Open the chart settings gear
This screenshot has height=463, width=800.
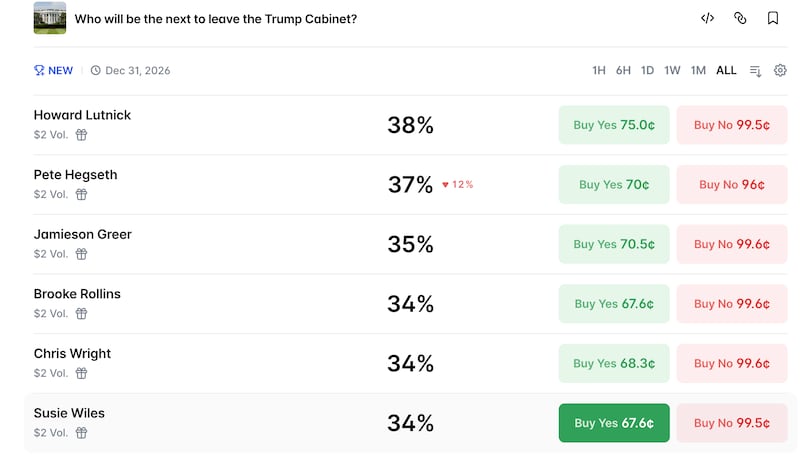pyautogui.click(x=780, y=70)
